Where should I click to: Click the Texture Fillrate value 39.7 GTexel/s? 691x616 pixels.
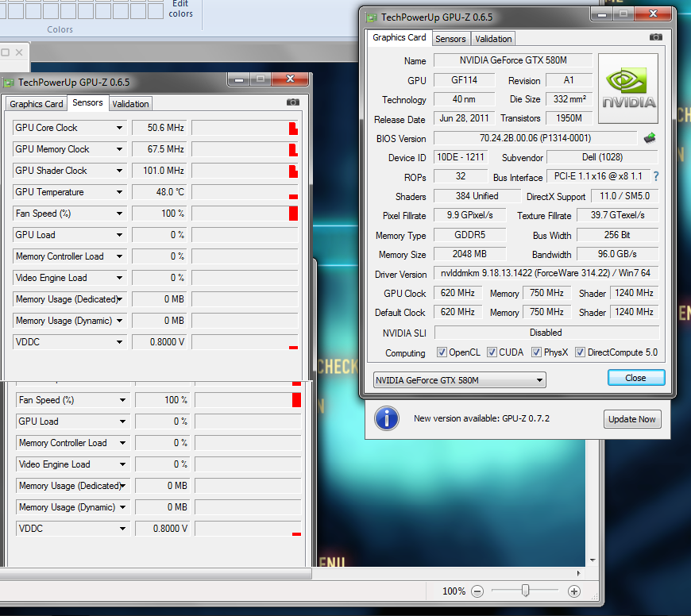coord(617,215)
